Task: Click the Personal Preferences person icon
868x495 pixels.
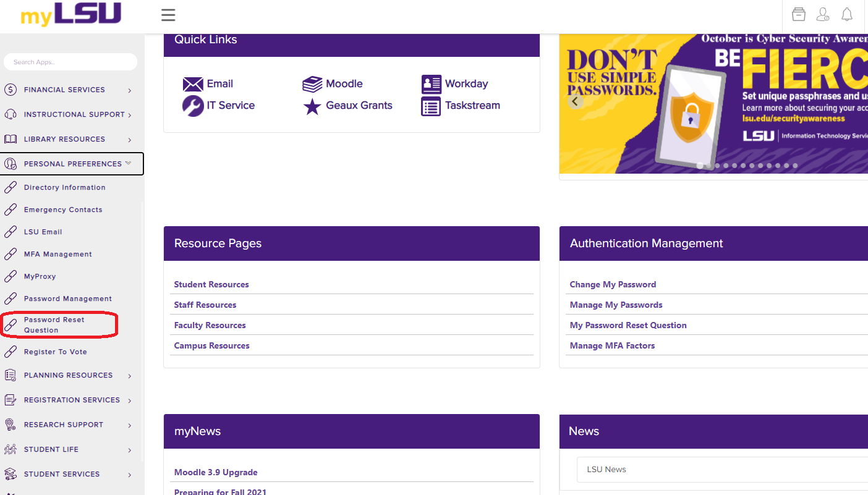Action: [11, 164]
